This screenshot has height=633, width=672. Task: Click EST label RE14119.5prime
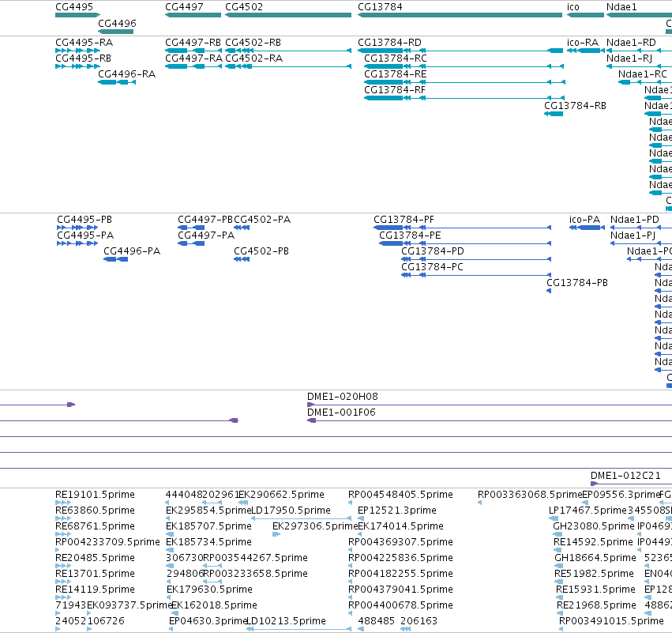click(x=95, y=590)
